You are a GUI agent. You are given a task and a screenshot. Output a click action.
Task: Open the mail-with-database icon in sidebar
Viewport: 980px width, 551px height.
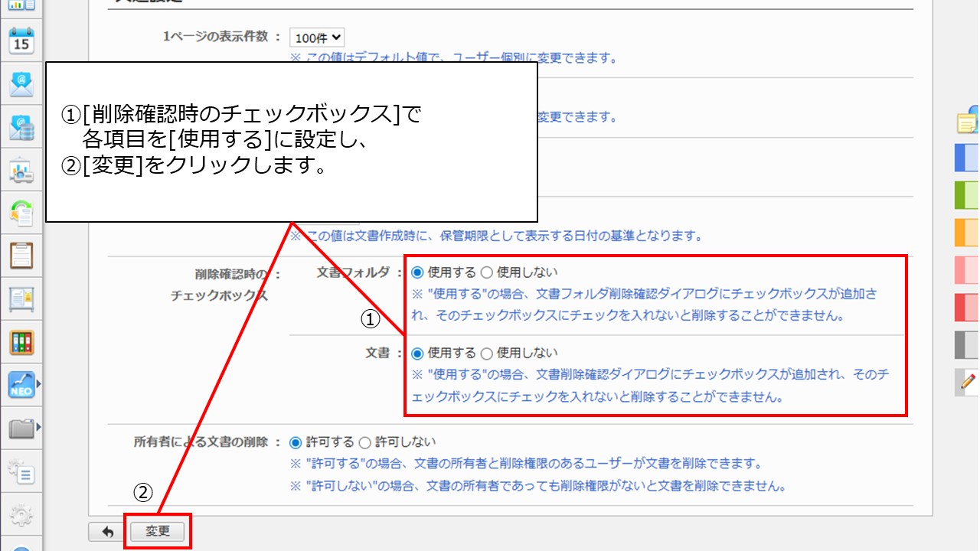click(21, 127)
